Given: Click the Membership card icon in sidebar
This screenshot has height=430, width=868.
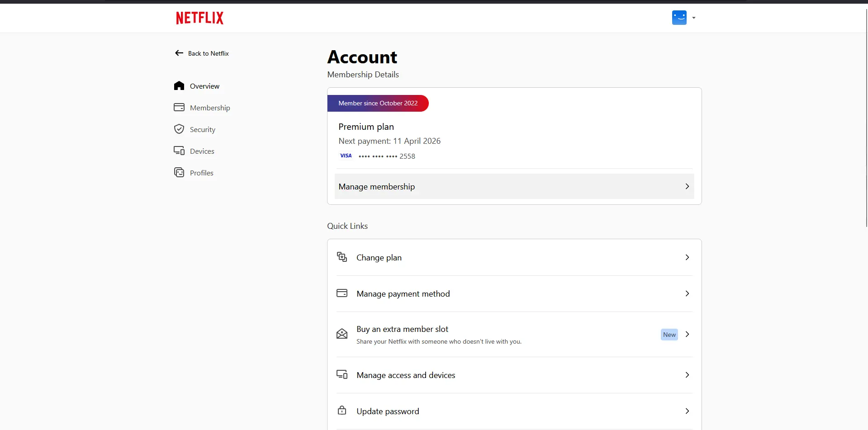Looking at the screenshot, I should [x=179, y=108].
